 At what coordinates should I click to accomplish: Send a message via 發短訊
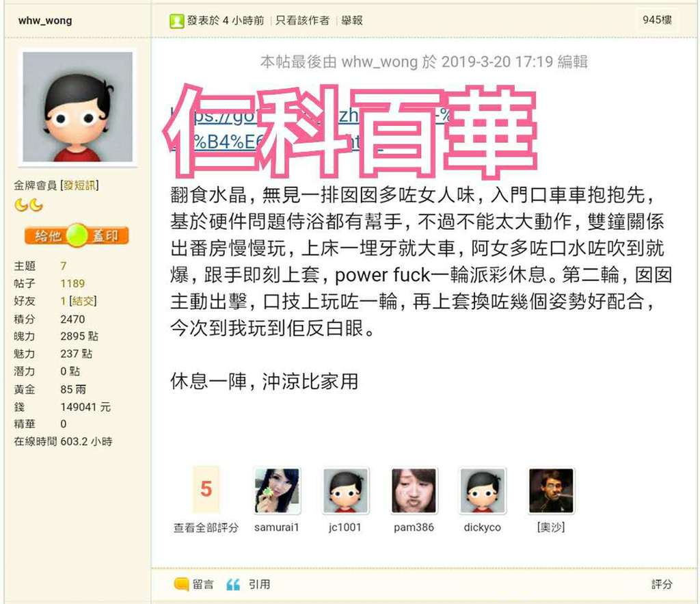[x=79, y=185]
